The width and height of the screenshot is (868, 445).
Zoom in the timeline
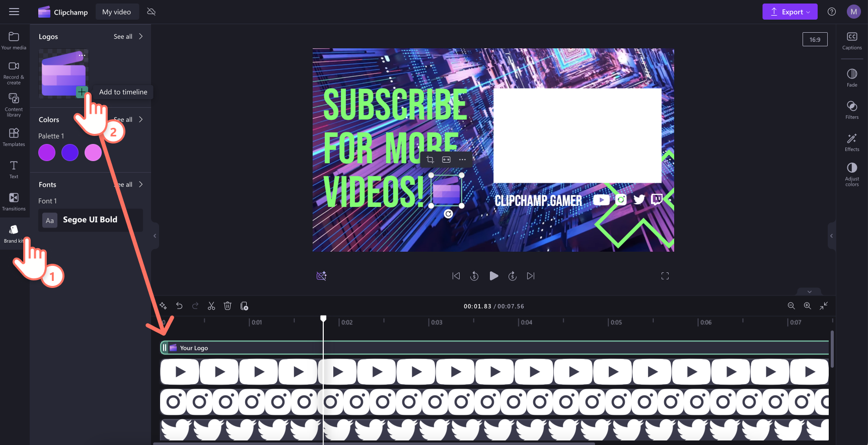tap(808, 306)
